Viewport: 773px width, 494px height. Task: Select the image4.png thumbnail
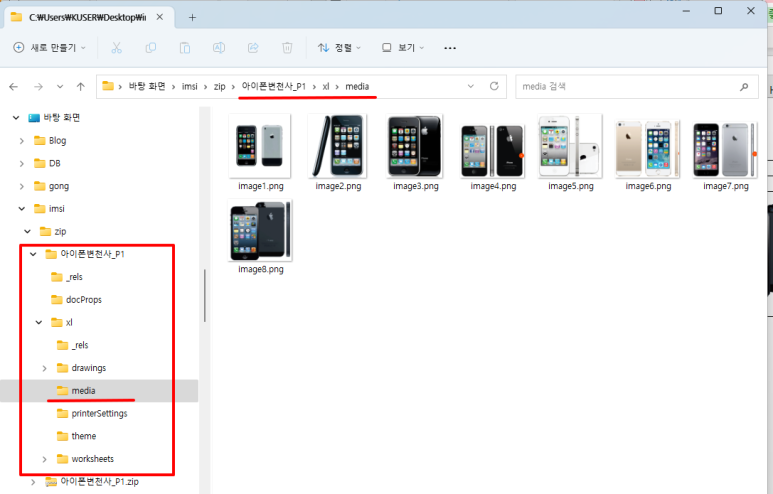pyautogui.click(x=492, y=152)
